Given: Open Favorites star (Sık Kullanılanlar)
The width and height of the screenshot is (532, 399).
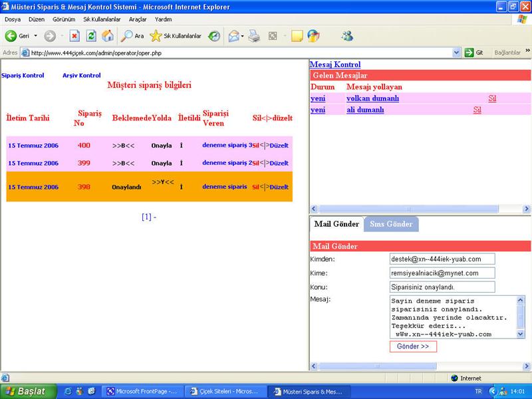Looking at the screenshot, I should (x=156, y=36).
